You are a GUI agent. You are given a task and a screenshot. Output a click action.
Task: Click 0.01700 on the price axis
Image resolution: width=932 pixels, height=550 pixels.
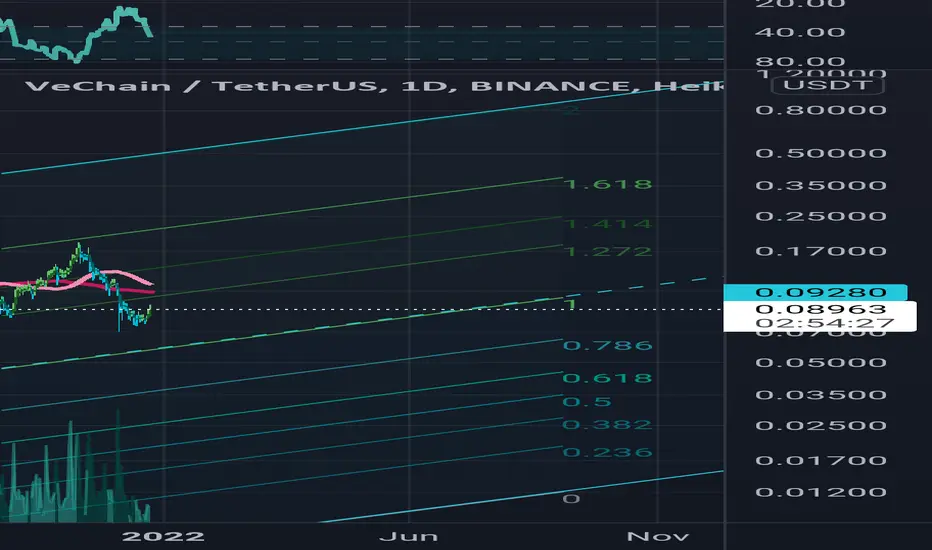click(x=821, y=460)
